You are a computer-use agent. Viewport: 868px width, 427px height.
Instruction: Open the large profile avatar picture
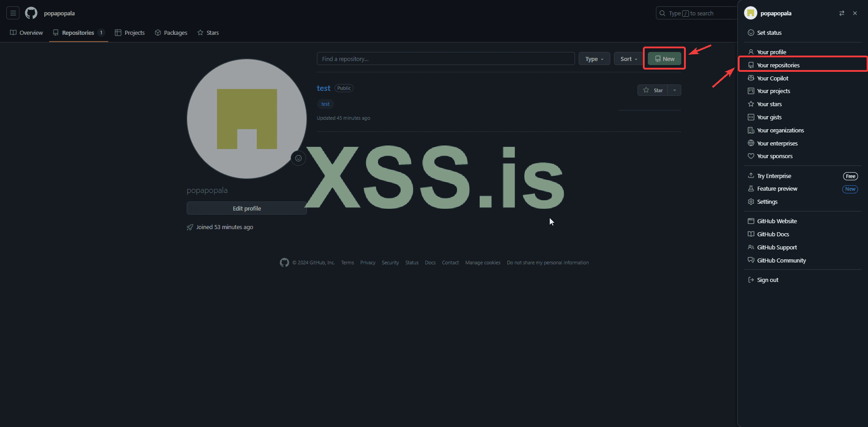[x=247, y=119]
